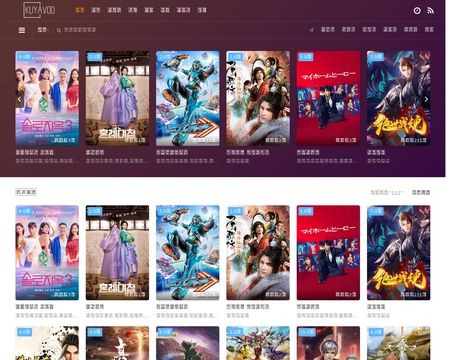Viewport: 450px width, 360px height.
Task: Open the hamburger menu icon
Action: tap(22, 30)
